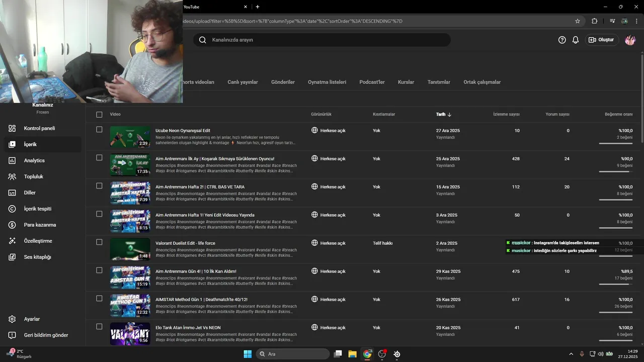
Task: Click weather widget in taskbar
Action: 20,354
